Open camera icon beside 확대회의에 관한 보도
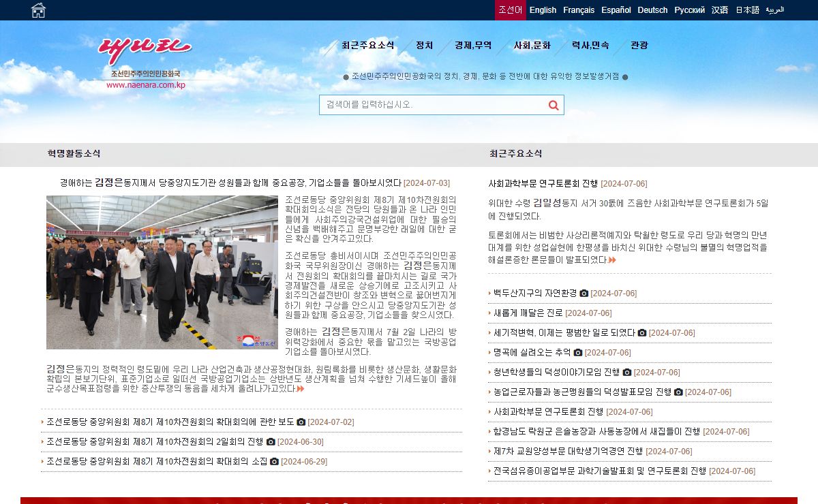818x504 pixels. coord(301,422)
